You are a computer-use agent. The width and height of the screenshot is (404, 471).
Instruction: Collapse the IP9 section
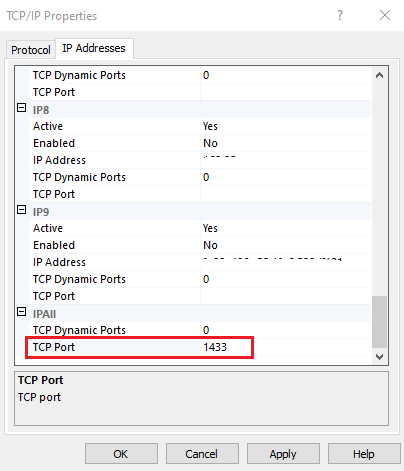[22, 210]
